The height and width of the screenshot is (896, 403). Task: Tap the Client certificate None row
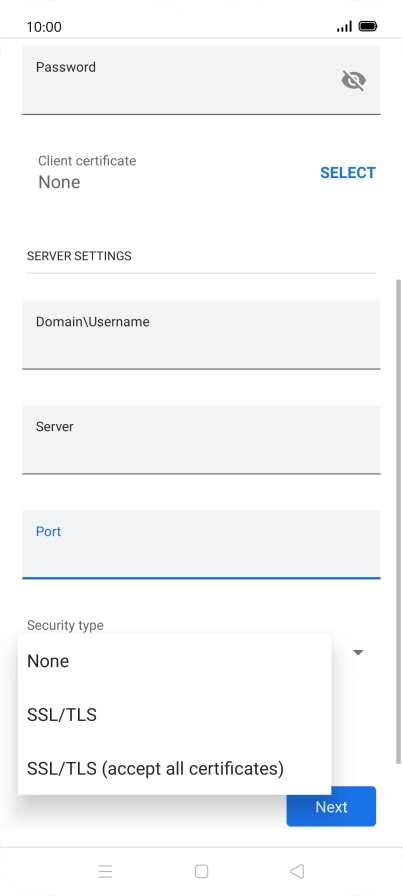coord(201,173)
